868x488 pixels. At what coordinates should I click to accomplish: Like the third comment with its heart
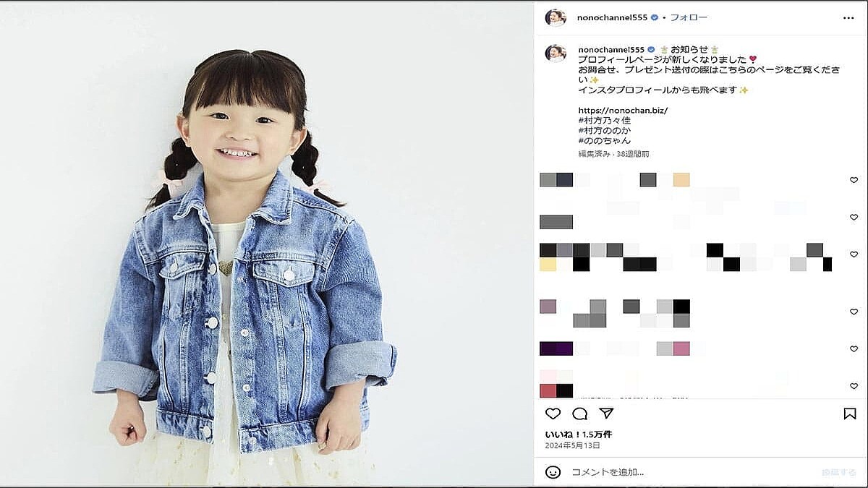tap(854, 254)
